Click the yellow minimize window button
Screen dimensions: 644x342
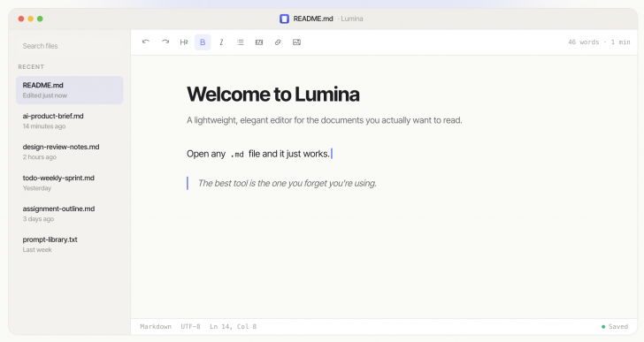tap(30, 19)
